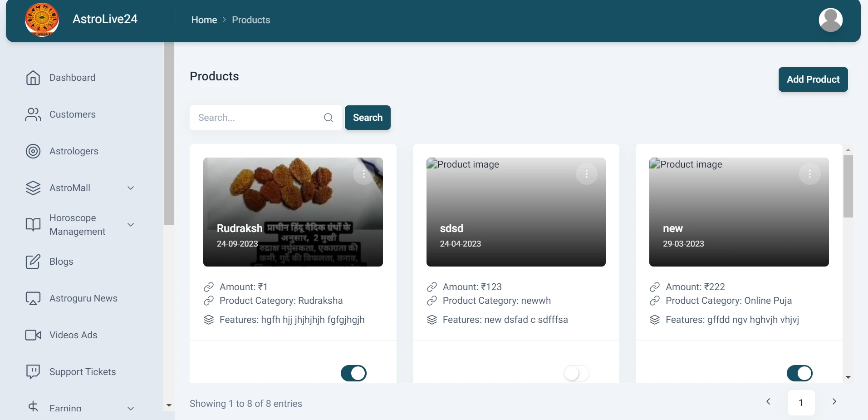Click the Dashboard home icon
The width and height of the screenshot is (868, 420).
point(33,78)
